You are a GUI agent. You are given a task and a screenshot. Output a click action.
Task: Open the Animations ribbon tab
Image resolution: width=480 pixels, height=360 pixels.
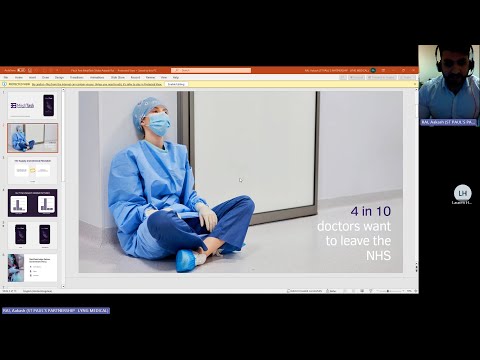pos(97,77)
